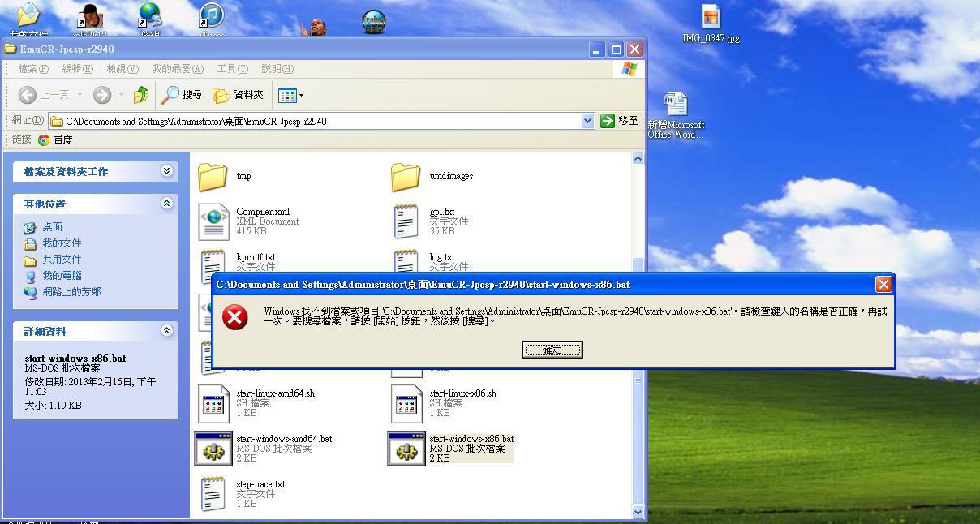Click the umdimages folder name label
Viewport: 980px width, 524px height.
click(451, 176)
